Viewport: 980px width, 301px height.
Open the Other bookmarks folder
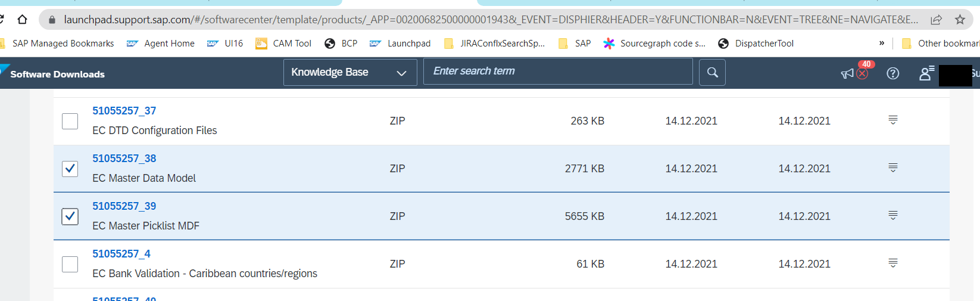pyautogui.click(x=941, y=44)
